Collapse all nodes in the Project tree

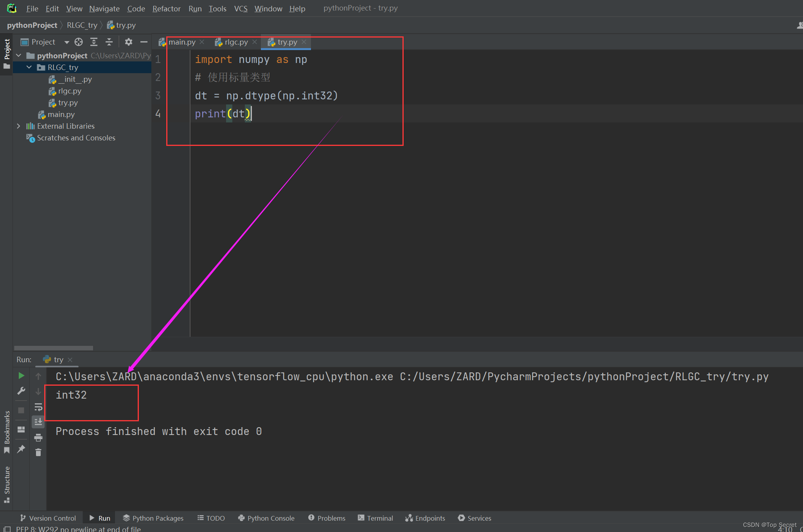point(109,42)
